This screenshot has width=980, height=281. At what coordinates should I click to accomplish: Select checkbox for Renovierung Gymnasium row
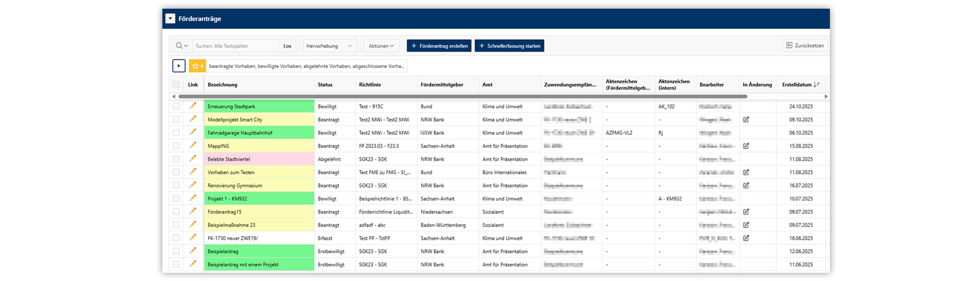176,185
